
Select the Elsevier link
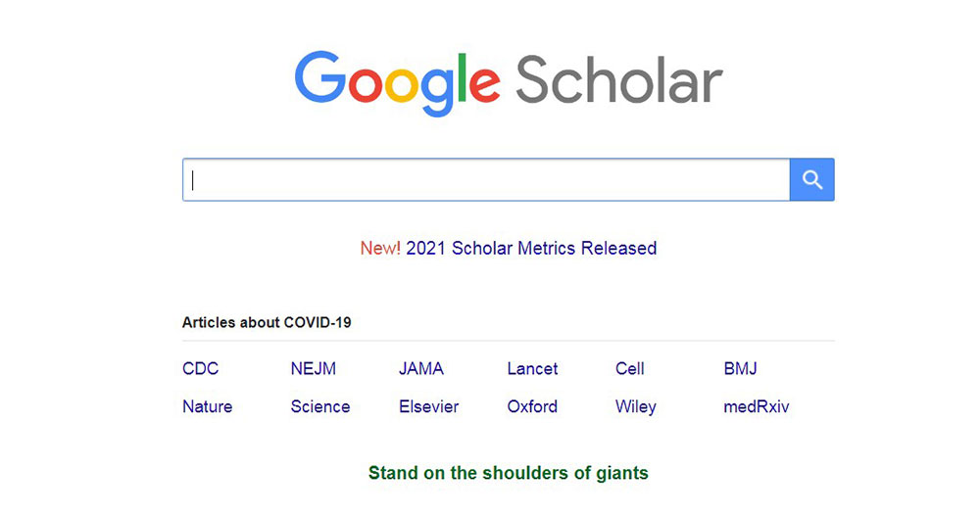(429, 406)
